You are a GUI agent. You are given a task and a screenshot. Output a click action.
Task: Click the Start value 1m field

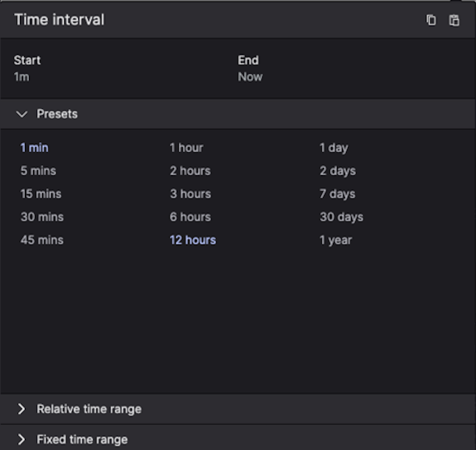pos(21,77)
